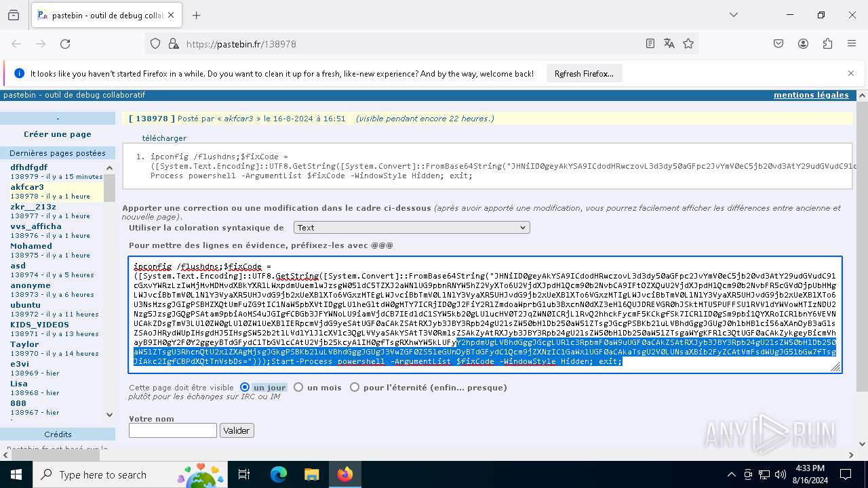The width and height of the screenshot is (868, 488).
Task: Open Firefox View recent browsing icon
Action: (14, 15)
